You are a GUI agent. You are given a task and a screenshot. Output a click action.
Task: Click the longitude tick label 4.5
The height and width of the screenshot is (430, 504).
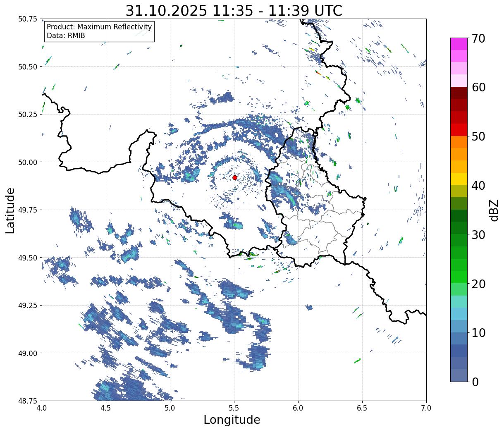[x=106, y=408]
